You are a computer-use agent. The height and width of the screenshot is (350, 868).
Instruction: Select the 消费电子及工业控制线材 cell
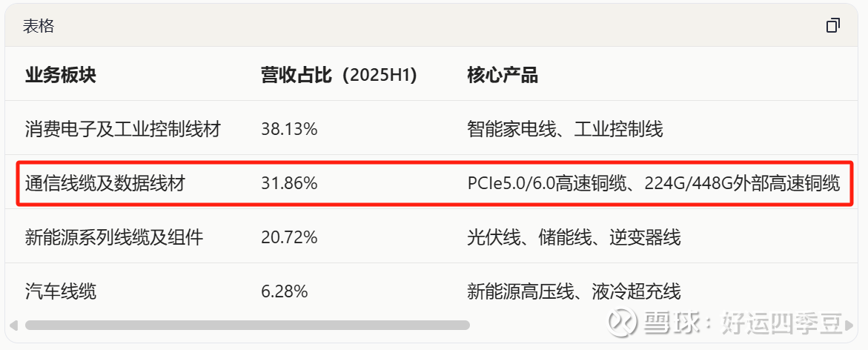(123, 129)
